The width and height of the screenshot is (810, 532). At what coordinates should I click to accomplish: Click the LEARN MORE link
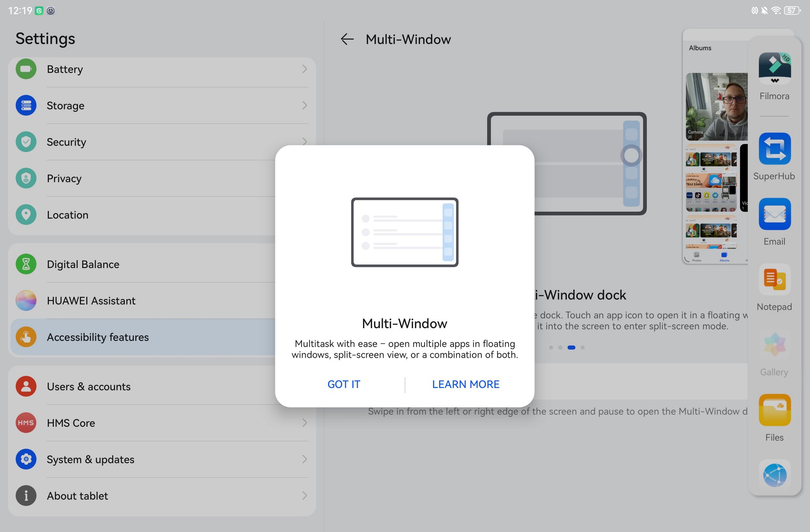point(466,384)
